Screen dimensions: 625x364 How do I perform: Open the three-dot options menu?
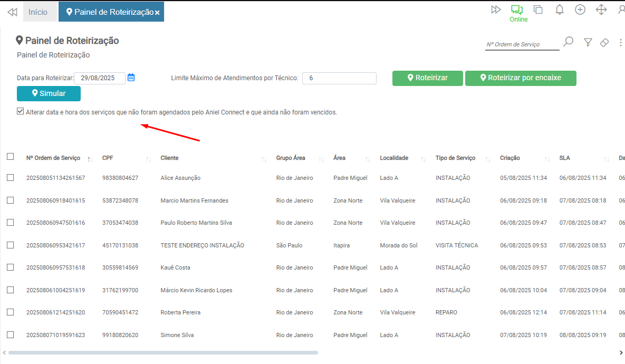620,42
